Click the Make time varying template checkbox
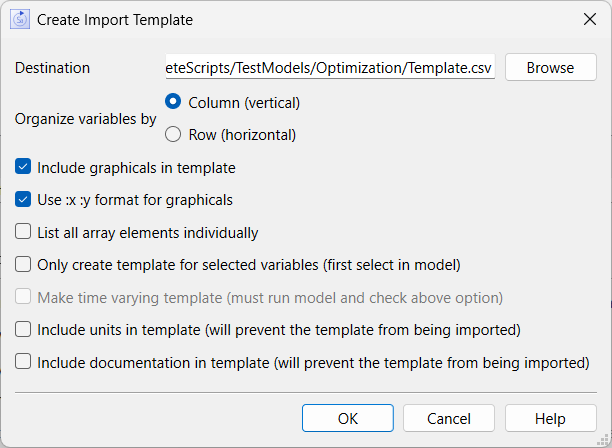The height and width of the screenshot is (448, 612). [x=23, y=296]
